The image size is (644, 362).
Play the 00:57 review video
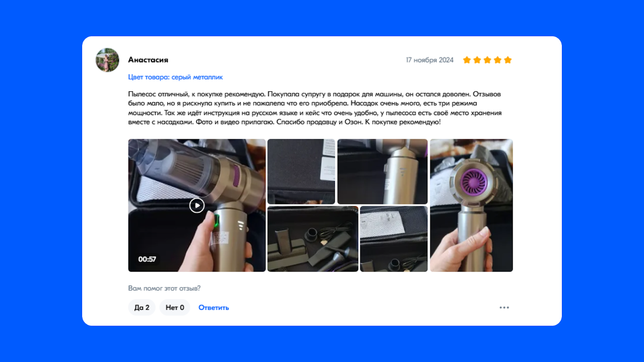[197, 205]
